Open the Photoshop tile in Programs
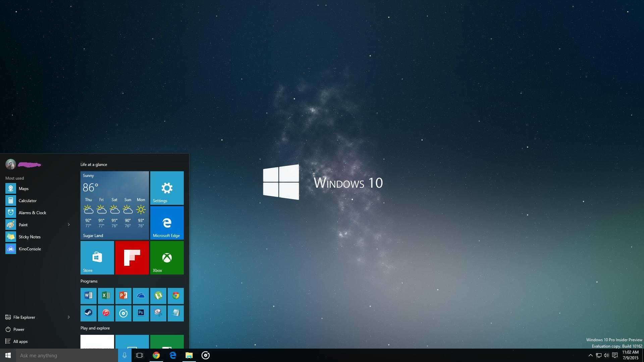The width and height of the screenshot is (644, 362). 141,313
